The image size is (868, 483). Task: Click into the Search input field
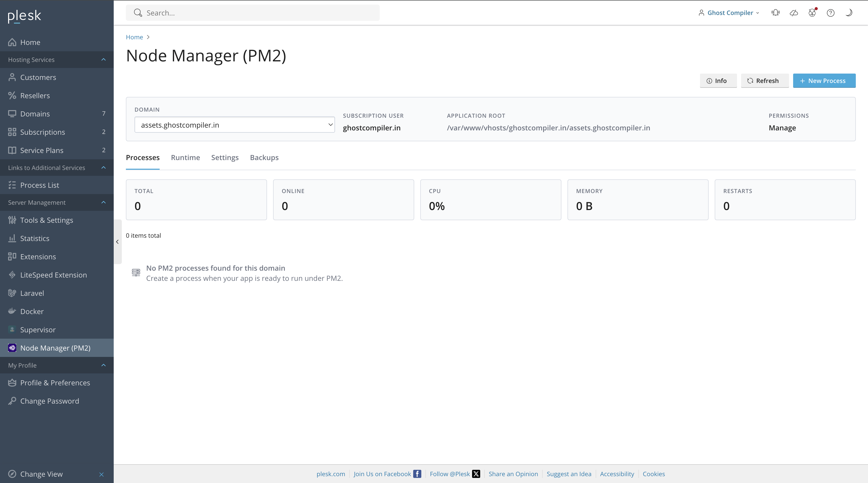click(253, 13)
